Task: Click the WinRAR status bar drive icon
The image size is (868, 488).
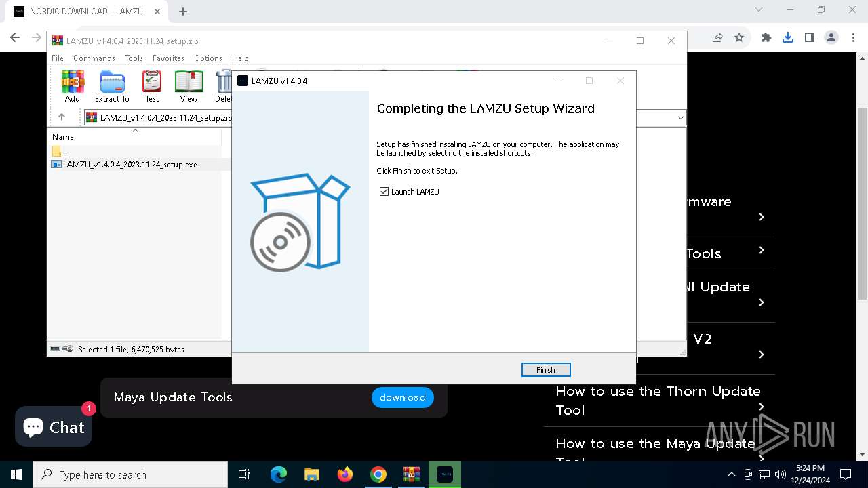Action: click(x=56, y=349)
